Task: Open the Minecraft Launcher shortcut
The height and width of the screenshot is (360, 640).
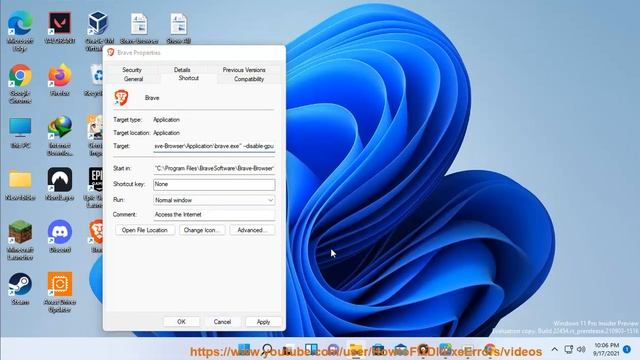Action: 20,232
